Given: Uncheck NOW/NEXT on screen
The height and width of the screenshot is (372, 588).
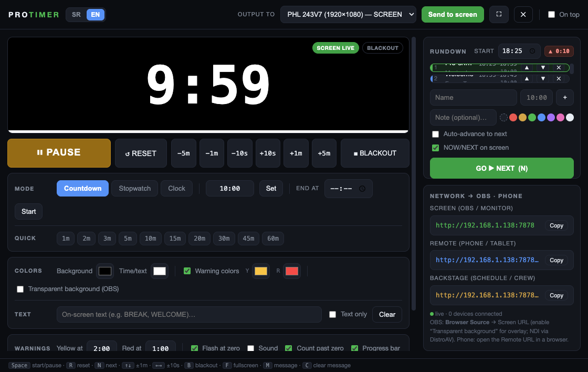Looking at the screenshot, I should [435, 148].
